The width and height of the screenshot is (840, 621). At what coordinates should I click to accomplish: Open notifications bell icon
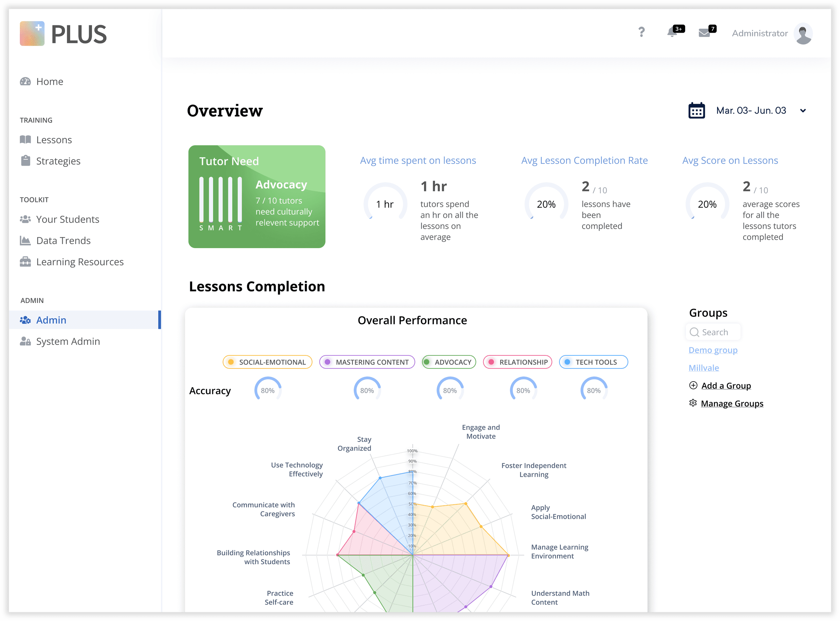pyautogui.click(x=672, y=33)
